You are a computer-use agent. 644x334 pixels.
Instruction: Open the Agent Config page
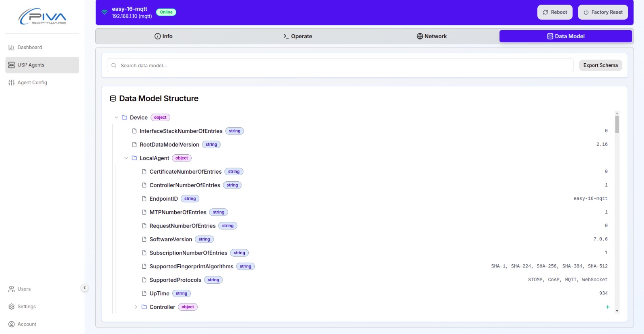tap(32, 83)
